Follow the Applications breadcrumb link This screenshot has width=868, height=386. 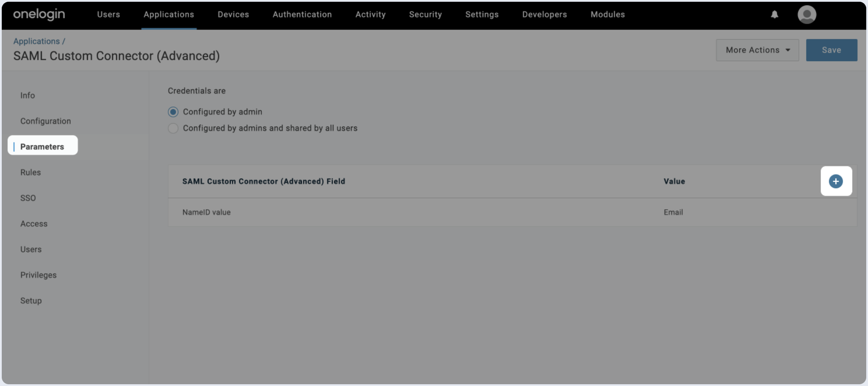click(36, 41)
